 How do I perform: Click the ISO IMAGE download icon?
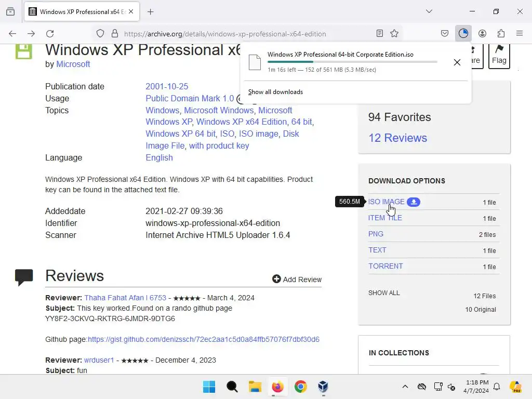414,202
